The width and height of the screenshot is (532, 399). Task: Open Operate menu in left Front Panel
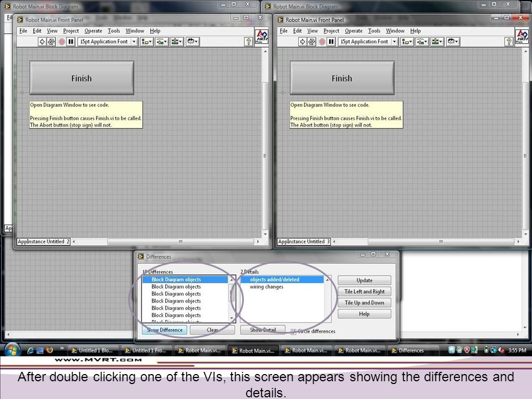[93, 31]
